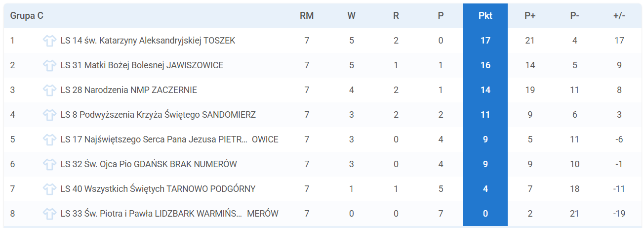The width and height of the screenshot is (644, 228).
Task: Open team LS 28 Narodzenia NMP ZACZERNIE
Action: [129, 90]
